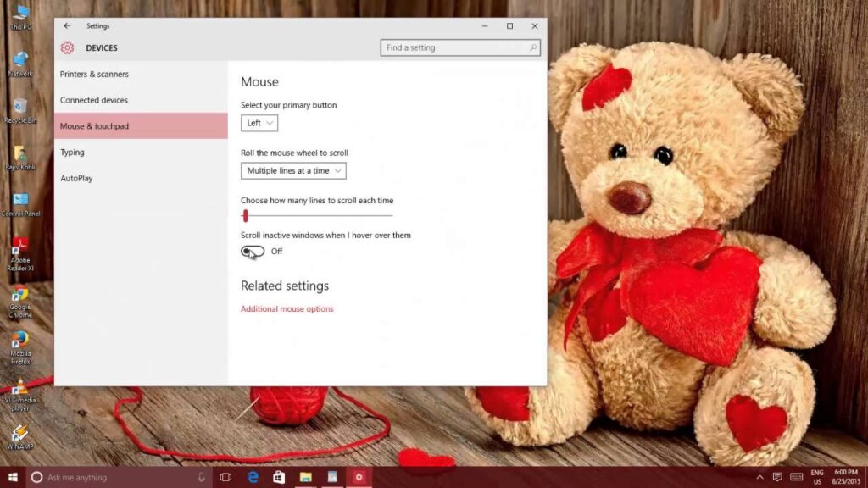Open This PC desktop icon

pyautogui.click(x=20, y=17)
